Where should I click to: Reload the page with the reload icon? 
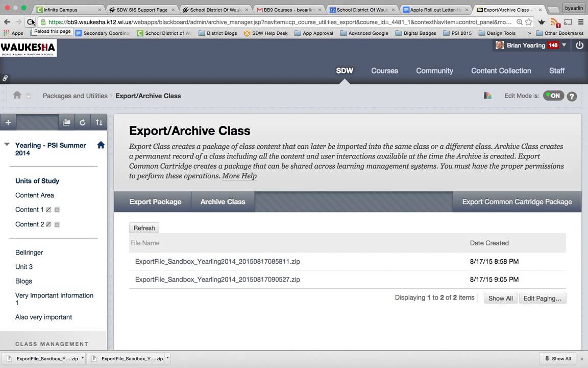30,22
